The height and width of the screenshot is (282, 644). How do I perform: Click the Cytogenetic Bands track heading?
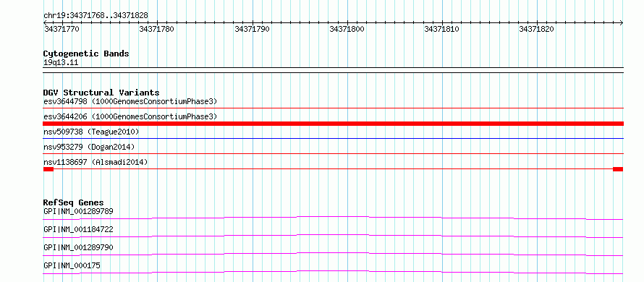click(x=86, y=54)
